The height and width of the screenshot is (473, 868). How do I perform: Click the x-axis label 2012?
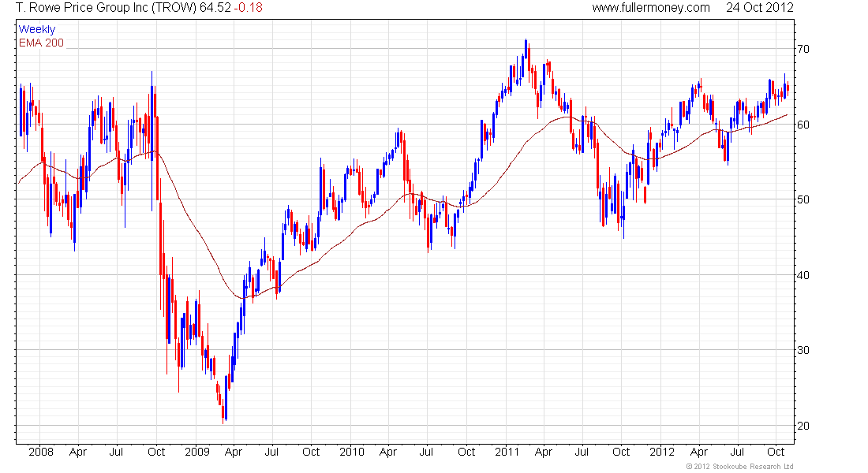pos(662,452)
